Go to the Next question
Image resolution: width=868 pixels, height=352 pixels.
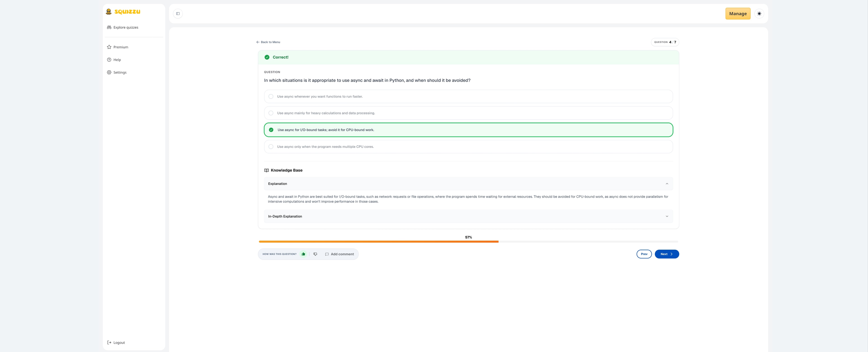click(667, 254)
